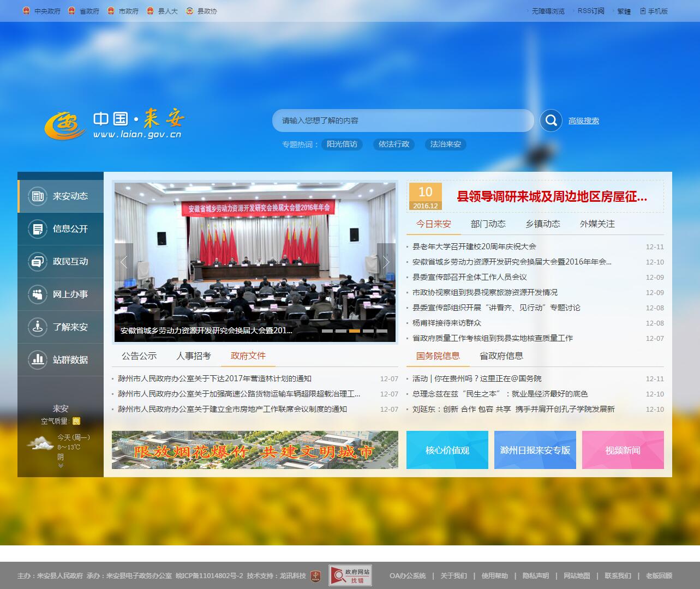700x589 pixels.
Task: Open article 省政府质量工作考核组到我县实地核查质量工作
Action: pos(493,338)
